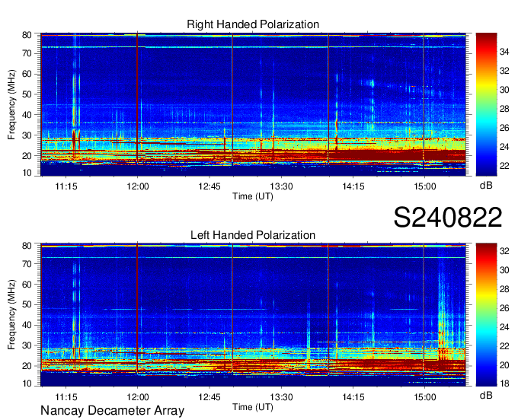Click the 80 frequency tick on the top plot

(27, 35)
